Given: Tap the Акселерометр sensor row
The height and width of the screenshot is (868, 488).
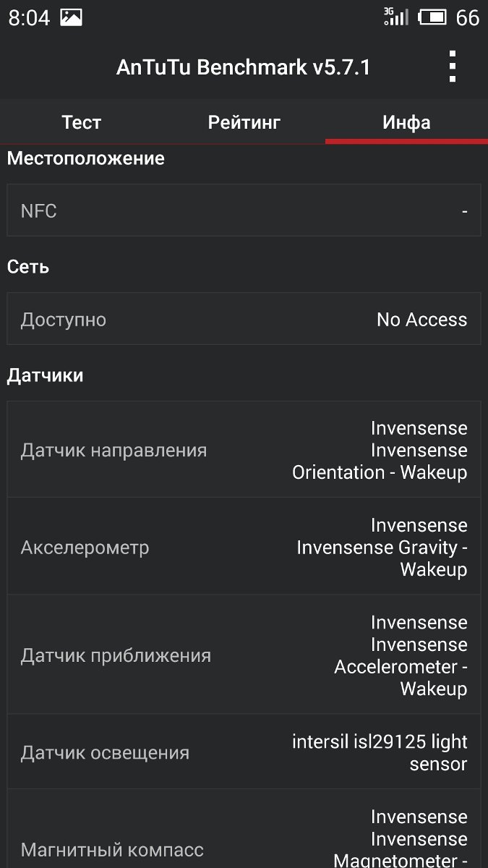Looking at the screenshot, I should (244, 547).
